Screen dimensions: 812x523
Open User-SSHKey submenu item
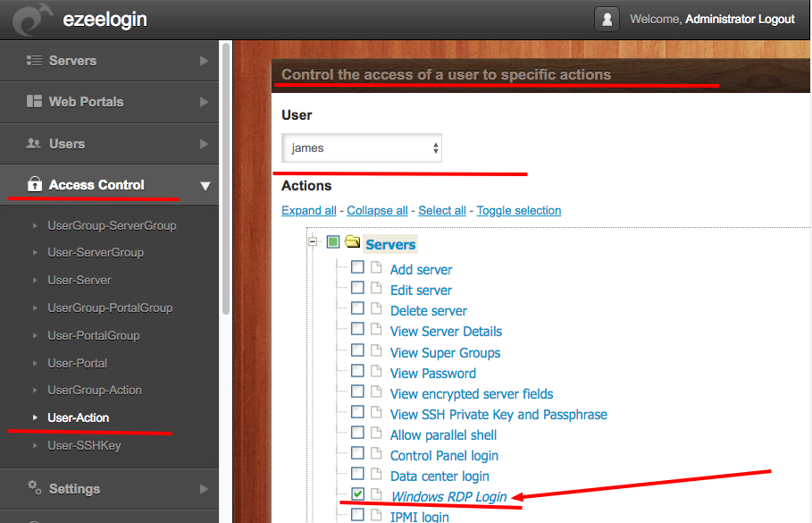click(x=84, y=446)
